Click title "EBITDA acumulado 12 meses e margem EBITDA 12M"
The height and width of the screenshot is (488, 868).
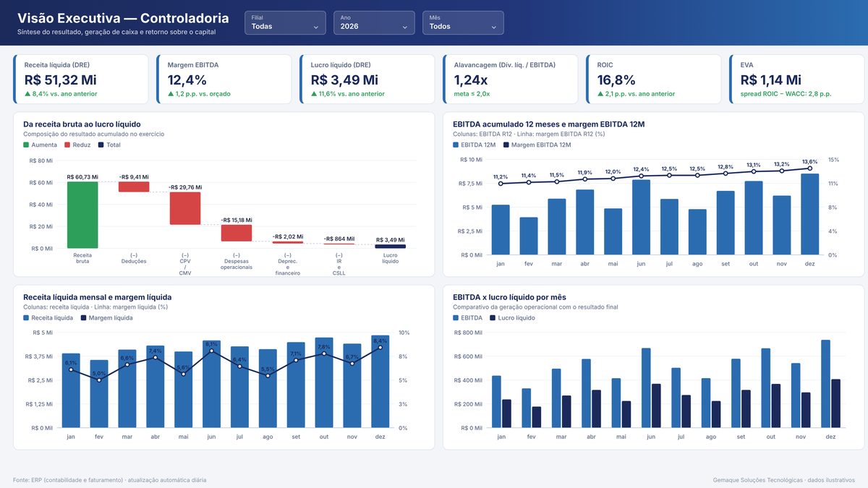click(x=548, y=124)
